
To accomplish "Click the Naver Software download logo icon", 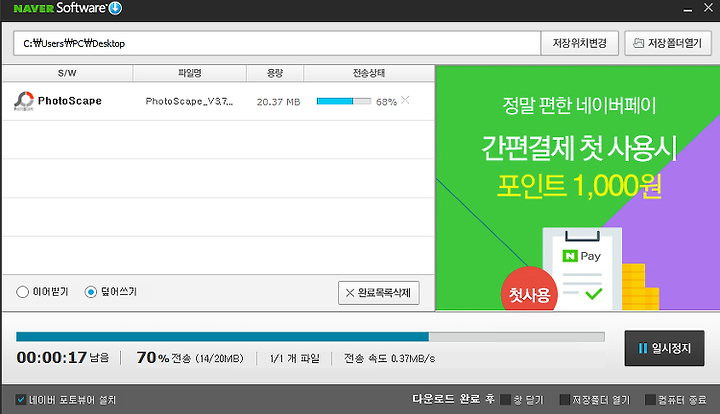I will 115,8.
